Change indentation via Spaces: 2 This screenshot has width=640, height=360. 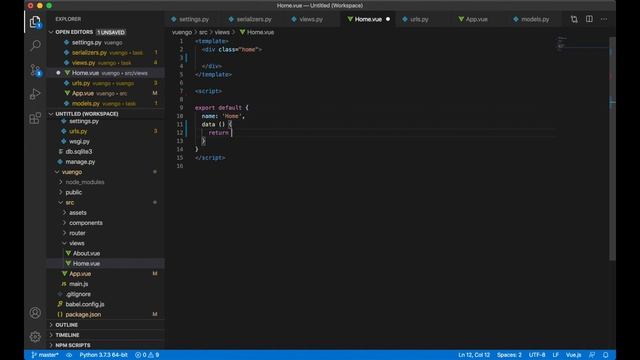tap(509, 355)
